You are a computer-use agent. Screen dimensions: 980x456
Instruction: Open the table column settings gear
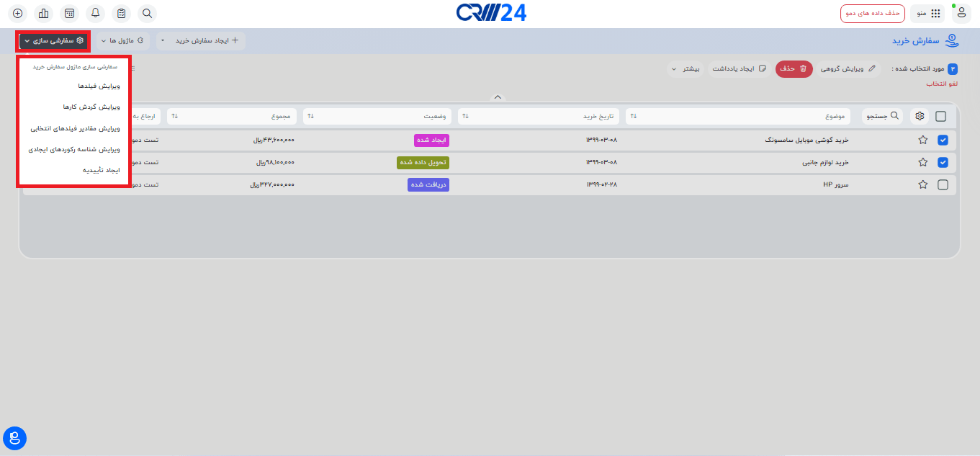[920, 116]
